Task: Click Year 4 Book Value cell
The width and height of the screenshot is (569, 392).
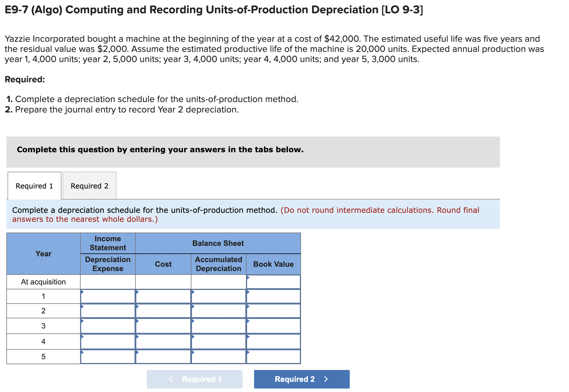Action: click(x=273, y=342)
